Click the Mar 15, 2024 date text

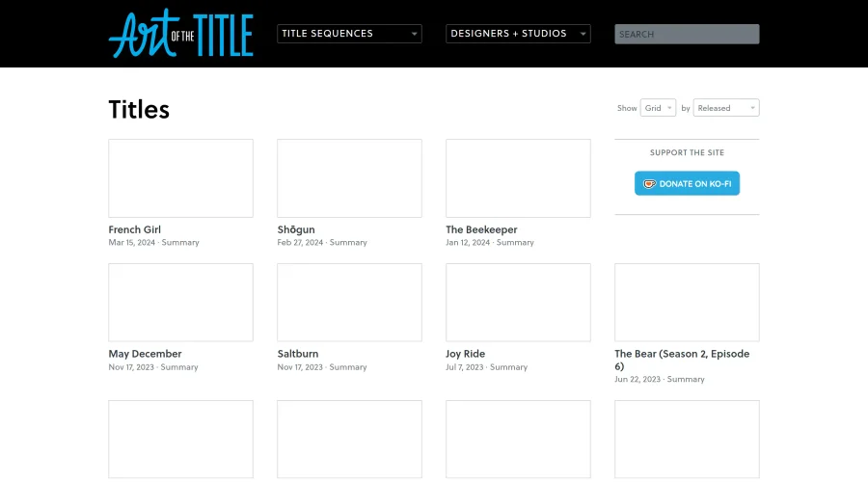click(x=132, y=242)
